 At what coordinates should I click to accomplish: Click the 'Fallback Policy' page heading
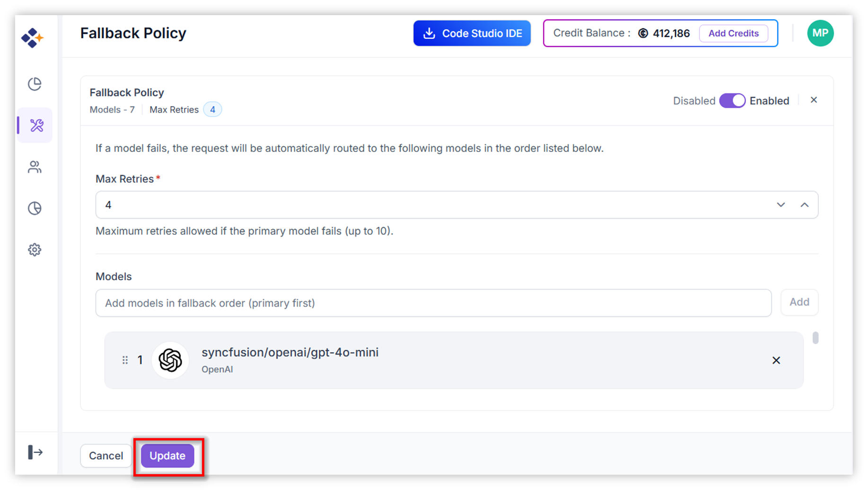point(133,33)
